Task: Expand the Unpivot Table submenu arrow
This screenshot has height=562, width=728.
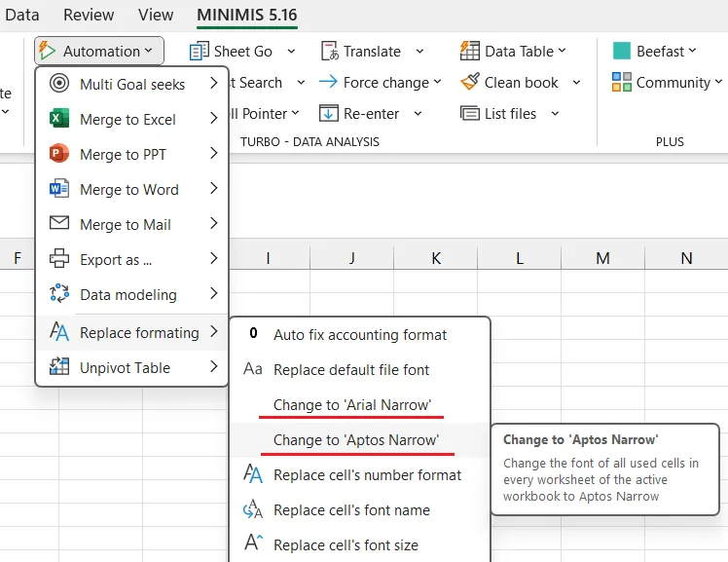Action: click(213, 366)
